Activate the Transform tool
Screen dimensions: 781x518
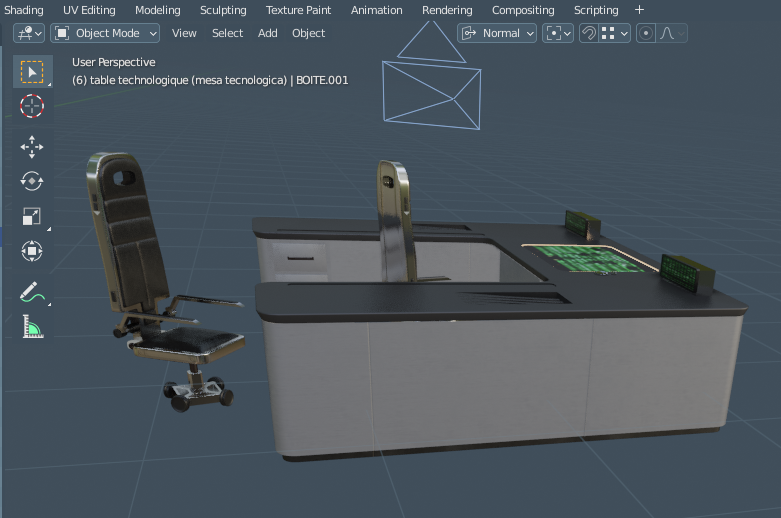[x=32, y=251]
